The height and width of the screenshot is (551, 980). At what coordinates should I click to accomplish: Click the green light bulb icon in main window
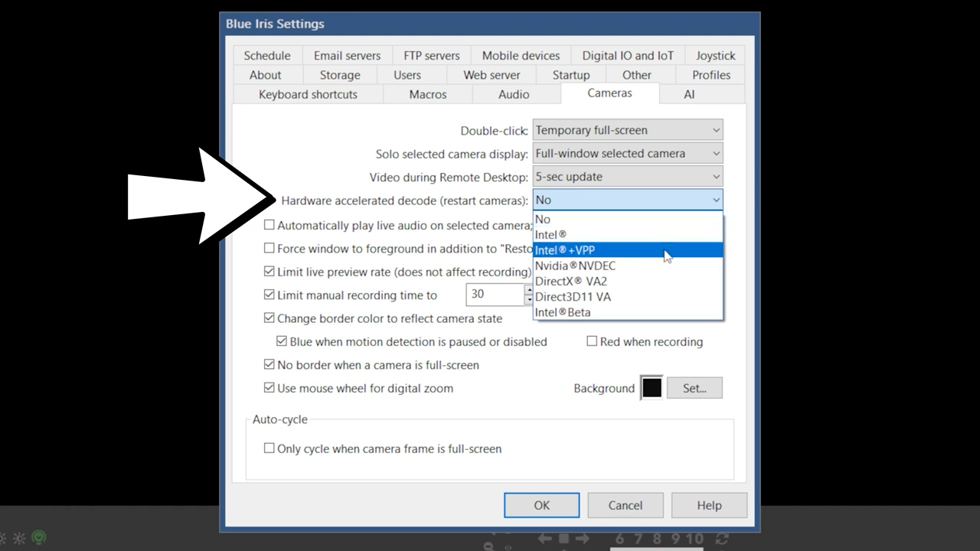[x=39, y=538]
